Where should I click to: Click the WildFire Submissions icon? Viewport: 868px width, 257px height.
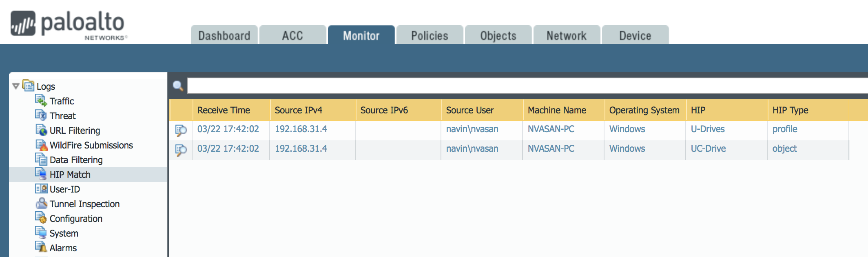[x=41, y=145]
